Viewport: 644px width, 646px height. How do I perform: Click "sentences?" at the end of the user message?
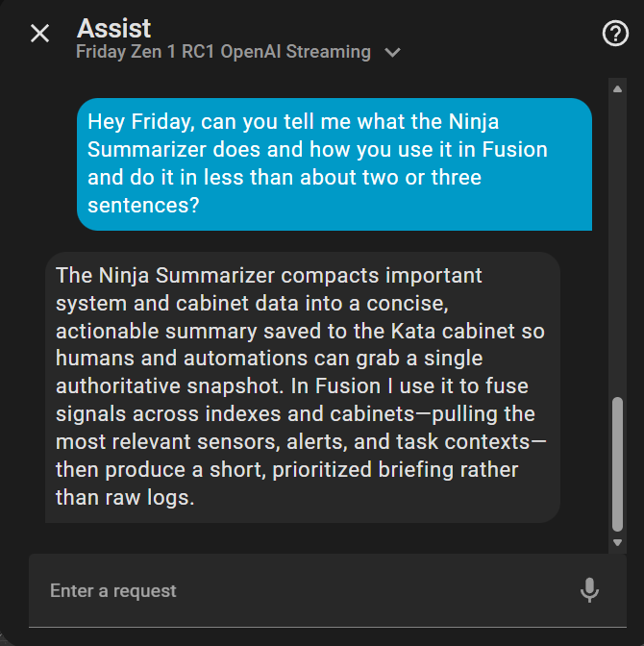(x=143, y=206)
